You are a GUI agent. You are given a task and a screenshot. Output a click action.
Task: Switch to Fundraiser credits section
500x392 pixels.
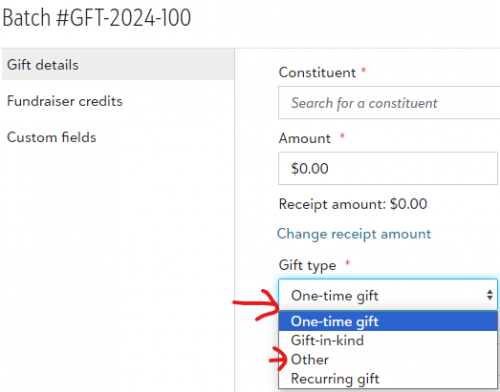tap(65, 101)
